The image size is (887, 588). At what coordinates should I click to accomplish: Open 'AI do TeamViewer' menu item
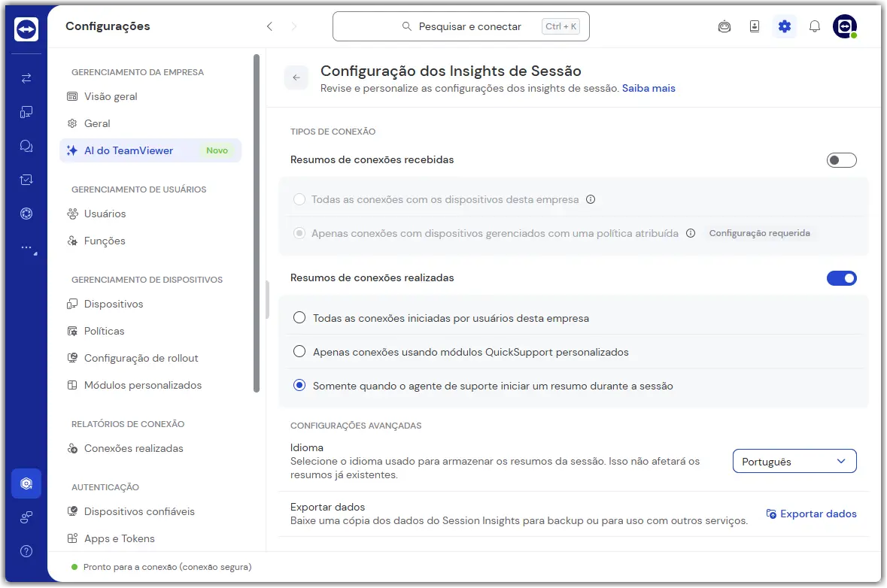150,150
